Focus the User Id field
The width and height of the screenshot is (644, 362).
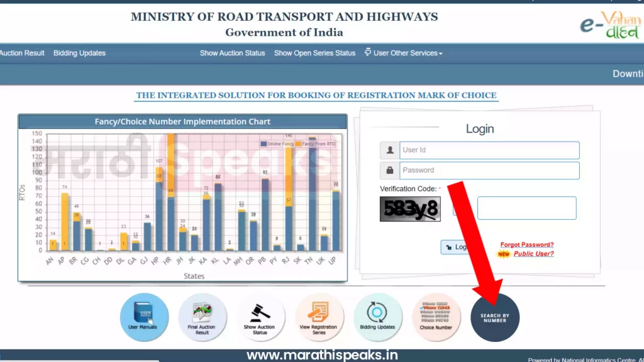pyautogui.click(x=489, y=150)
